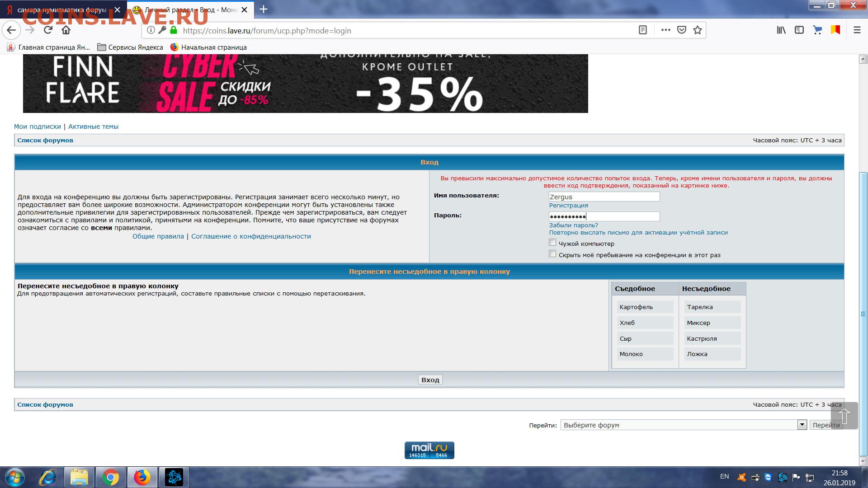Open 'Начальная страница' bookmark
This screenshot has height=488, width=868.
point(208,47)
